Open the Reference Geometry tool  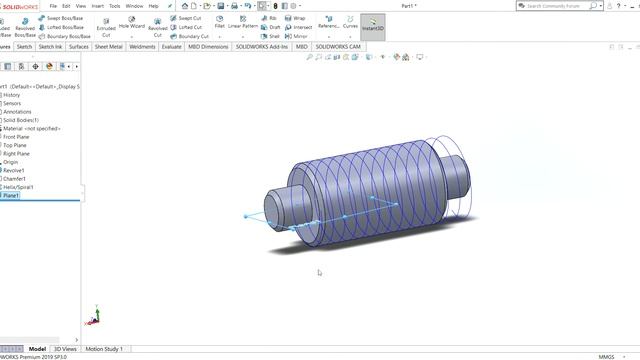(x=329, y=22)
